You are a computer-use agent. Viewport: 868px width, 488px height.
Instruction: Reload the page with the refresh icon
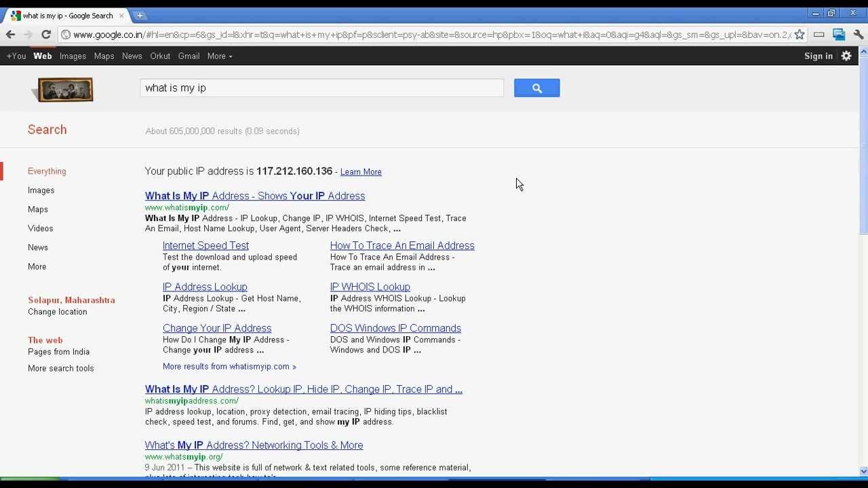[46, 35]
